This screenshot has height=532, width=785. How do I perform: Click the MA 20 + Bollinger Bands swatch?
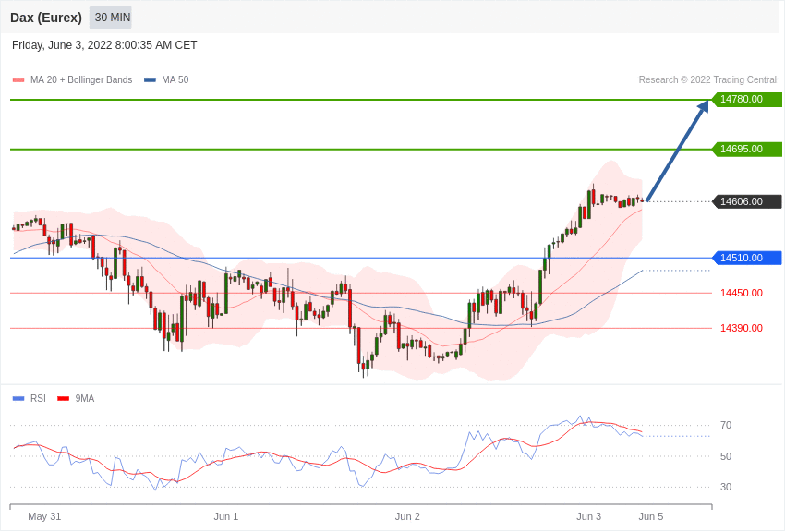(18, 80)
